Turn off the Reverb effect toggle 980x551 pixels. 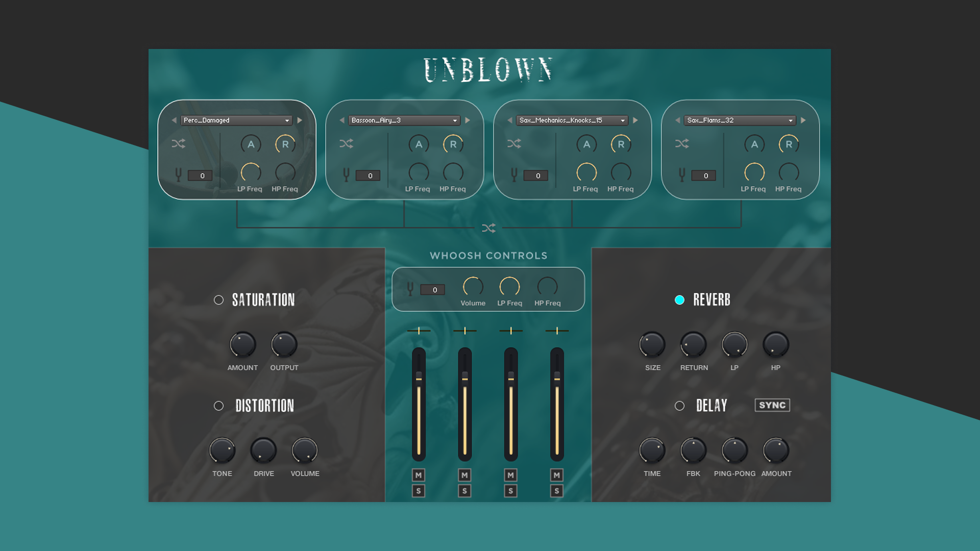pos(679,300)
